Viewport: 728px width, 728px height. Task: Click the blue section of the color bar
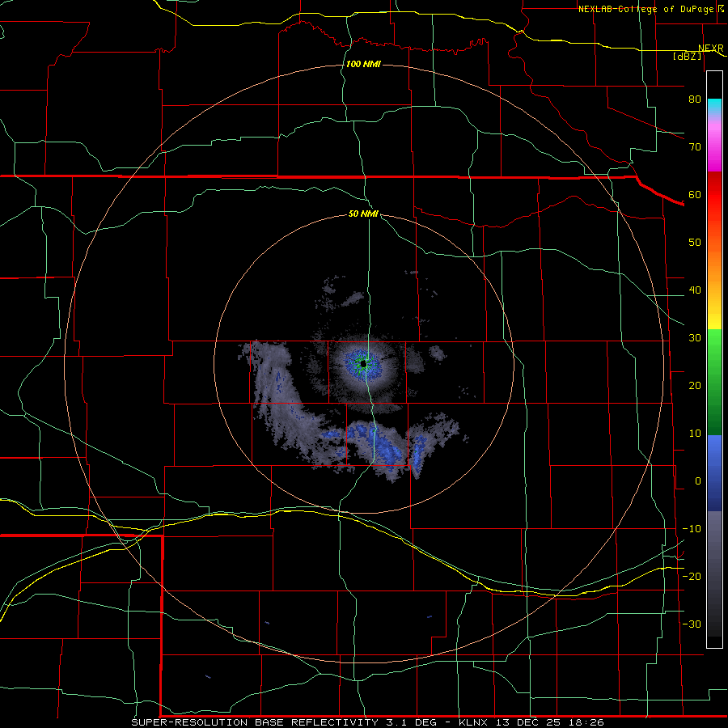714,472
